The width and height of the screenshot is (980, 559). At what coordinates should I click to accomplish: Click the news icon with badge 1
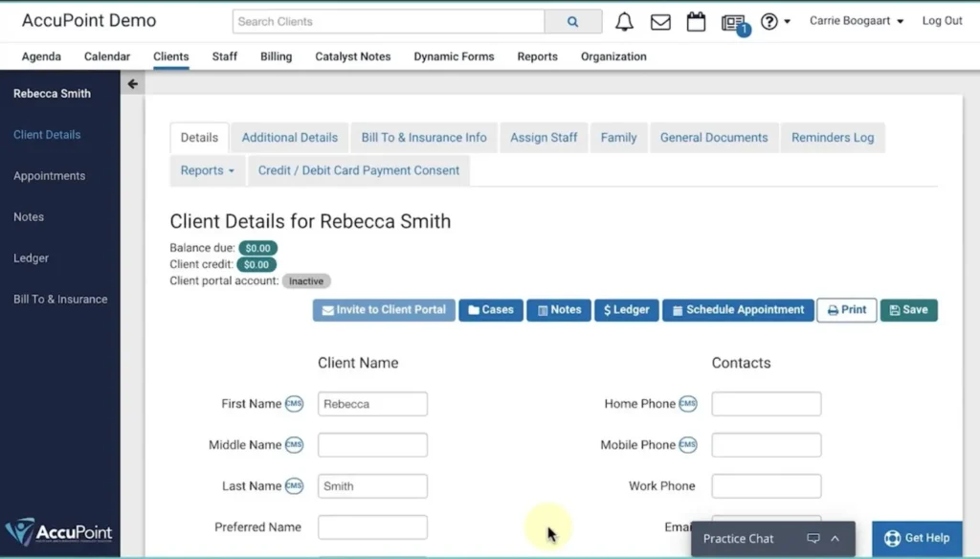coord(731,21)
